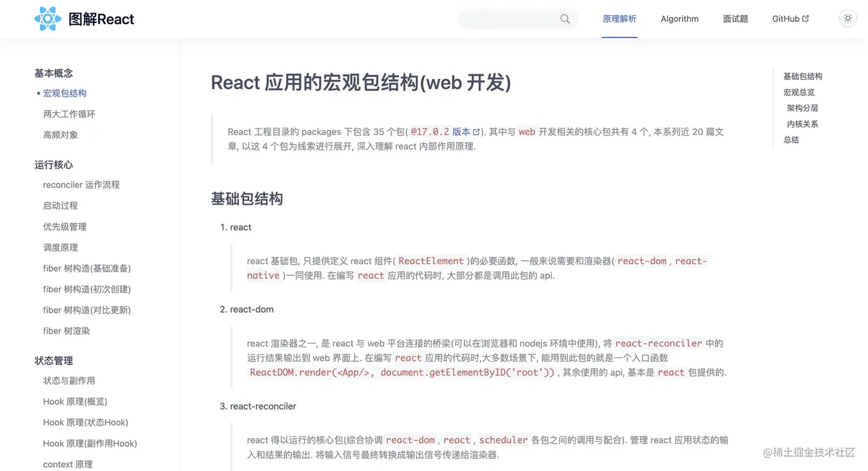This screenshot has height=471, width=868.
Task: Open fiber 树渲染 sidebar entry
Action: pos(66,331)
